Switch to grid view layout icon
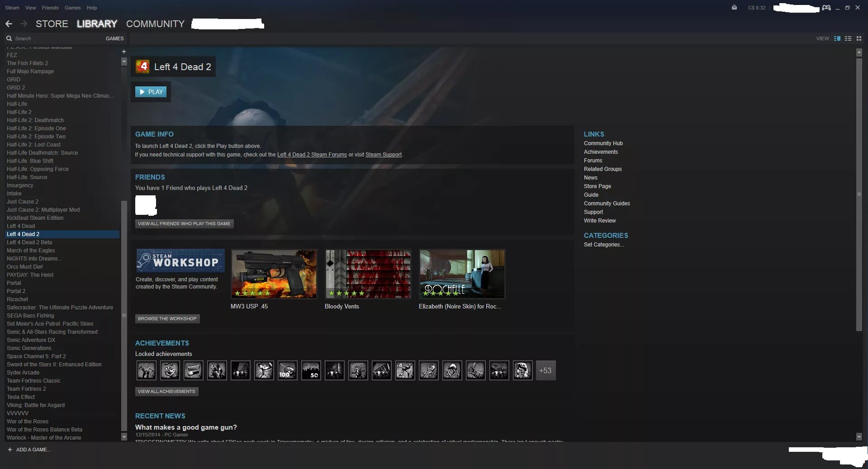The image size is (868, 469). coord(859,38)
